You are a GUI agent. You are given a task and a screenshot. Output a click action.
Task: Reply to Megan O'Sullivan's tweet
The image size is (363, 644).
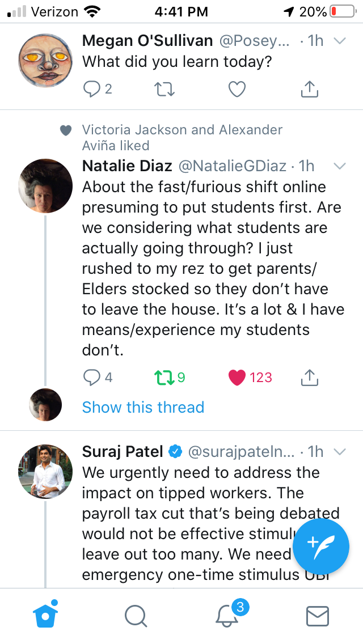(x=91, y=89)
